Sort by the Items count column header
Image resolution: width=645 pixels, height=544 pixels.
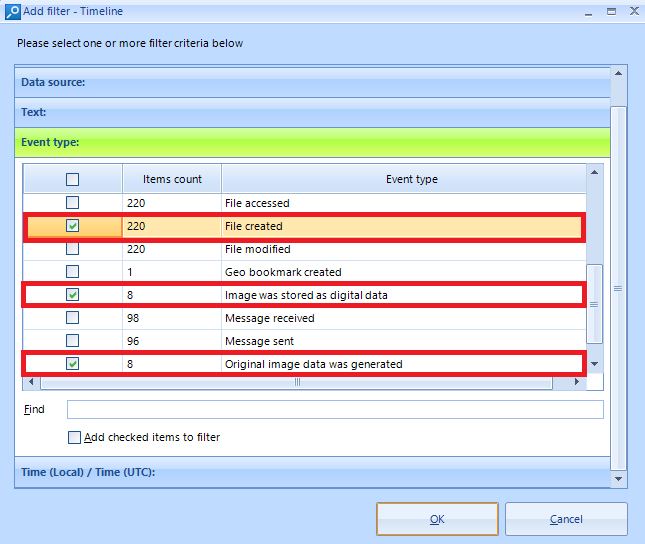(x=172, y=179)
